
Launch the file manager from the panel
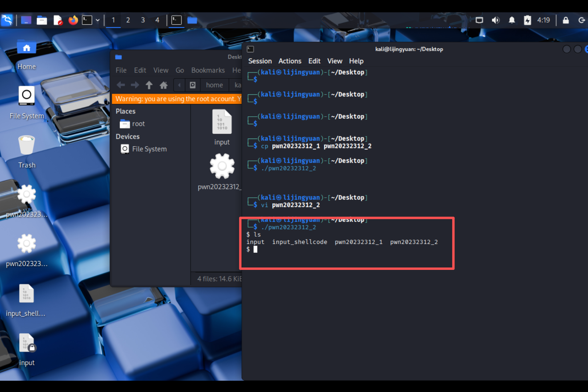[42, 20]
